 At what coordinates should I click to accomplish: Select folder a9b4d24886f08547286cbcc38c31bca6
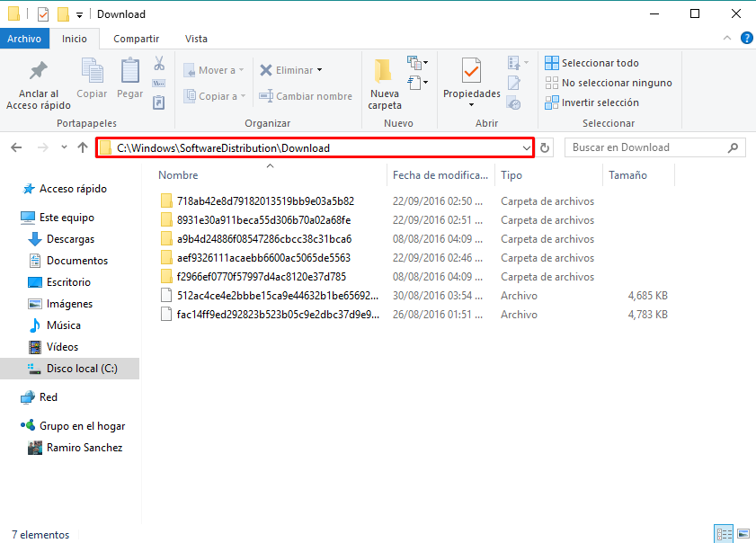264,239
